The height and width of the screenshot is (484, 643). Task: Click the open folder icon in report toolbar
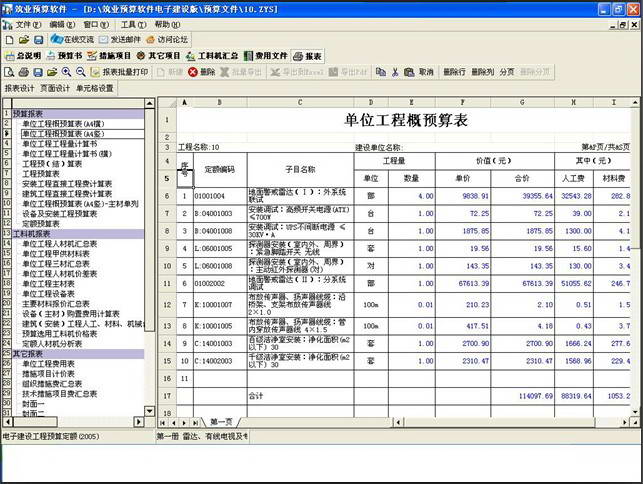(x=52, y=72)
